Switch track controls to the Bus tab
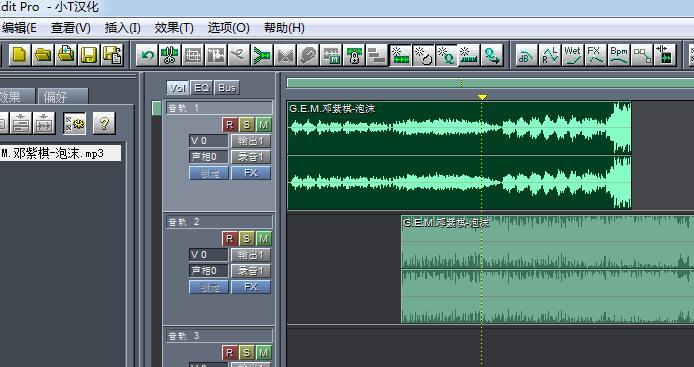Screen dimensions: 694x367 pos(227,88)
